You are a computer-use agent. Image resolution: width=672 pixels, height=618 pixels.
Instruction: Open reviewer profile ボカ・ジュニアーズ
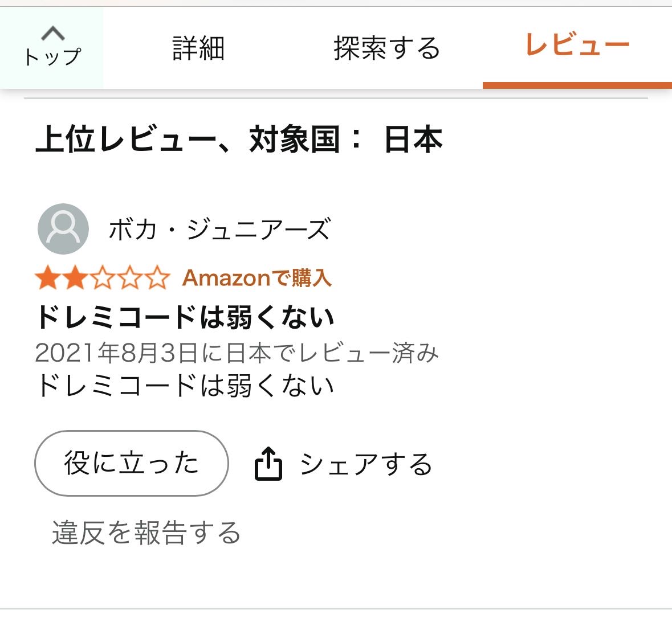point(219,230)
